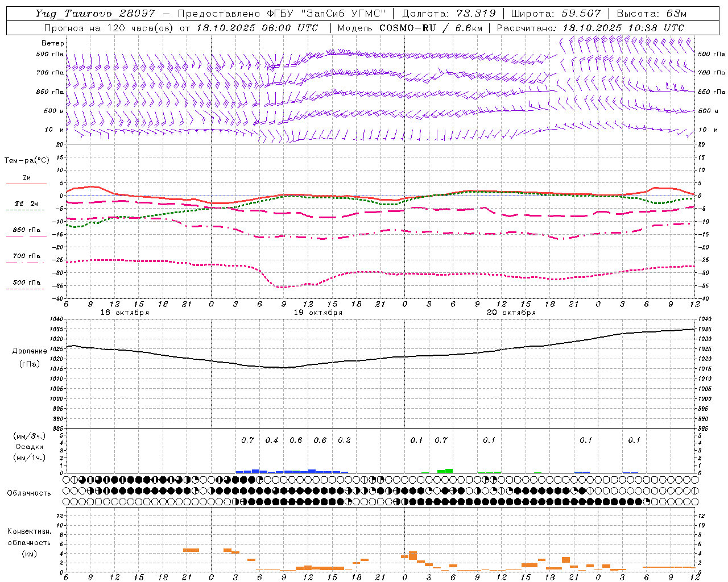The height and width of the screenshot is (582, 728).
Task: Click the dashed line sample under Td 2м
Action: pos(26,210)
